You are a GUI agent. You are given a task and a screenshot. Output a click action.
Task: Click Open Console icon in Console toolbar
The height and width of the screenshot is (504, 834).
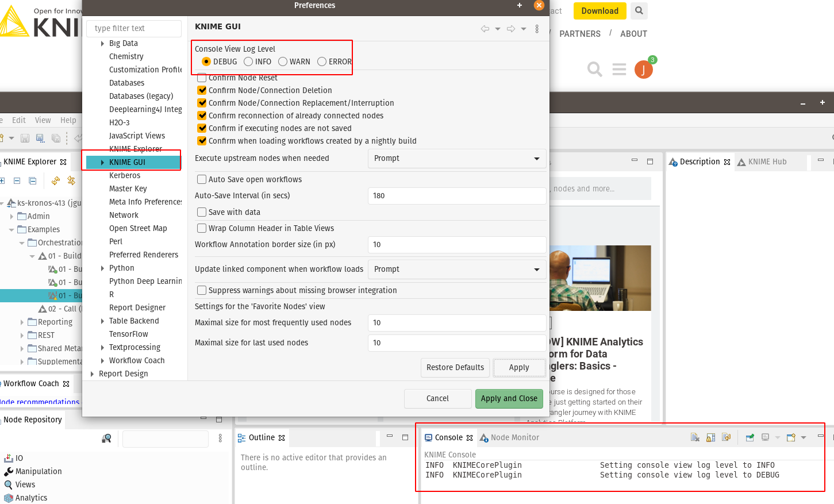tap(791, 437)
